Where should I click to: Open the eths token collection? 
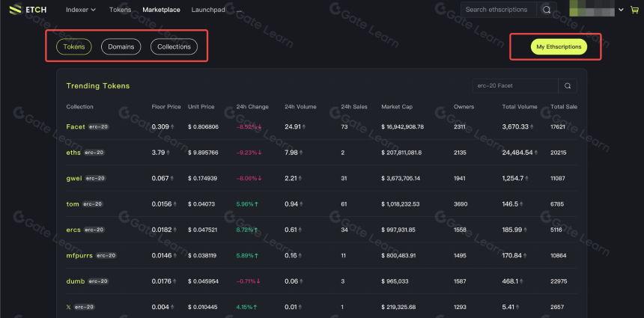(x=73, y=153)
